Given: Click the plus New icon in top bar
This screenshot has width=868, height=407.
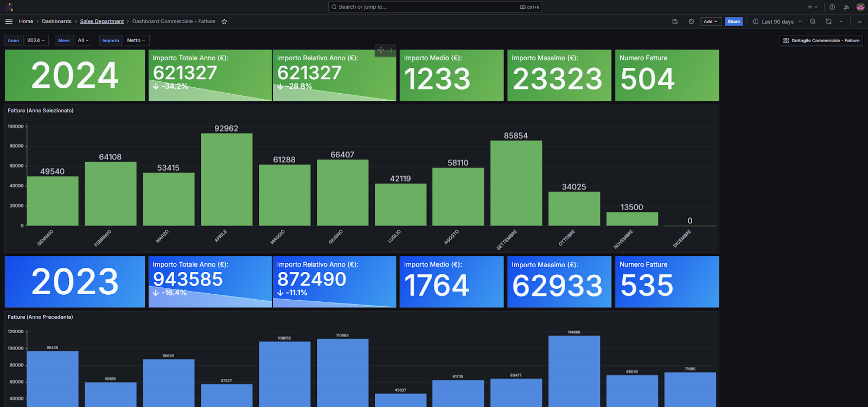Looking at the screenshot, I should [x=810, y=7].
